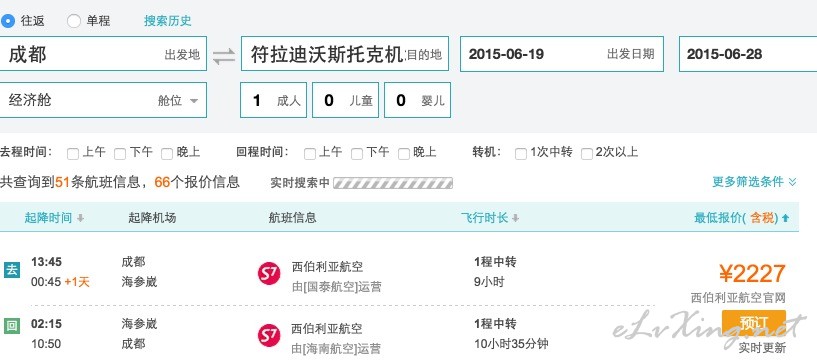Viewport: 817px width, 362px height.
Task: Expand 更多筛选条件 filter options
Action: tap(754, 182)
